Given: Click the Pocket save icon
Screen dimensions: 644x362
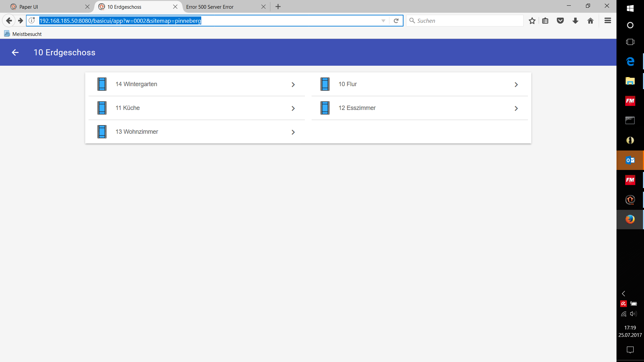Looking at the screenshot, I should pyautogui.click(x=560, y=21).
